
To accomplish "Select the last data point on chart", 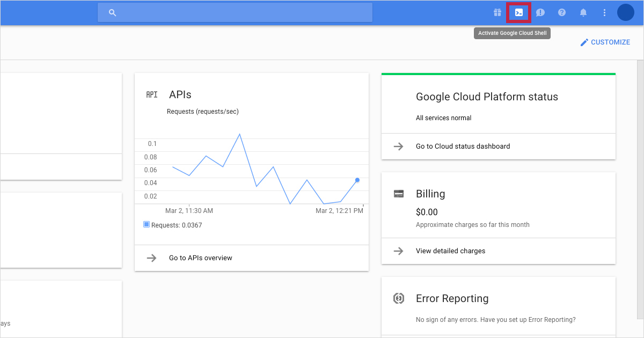I will point(357,180).
